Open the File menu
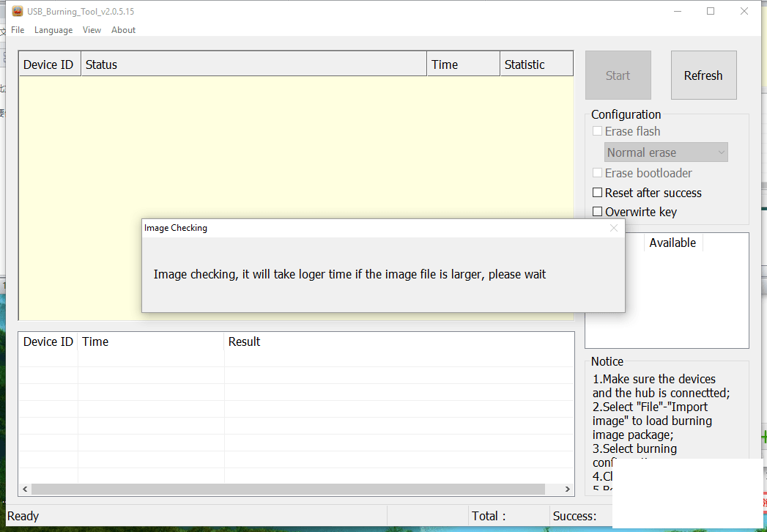 pyautogui.click(x=18, y=30)
